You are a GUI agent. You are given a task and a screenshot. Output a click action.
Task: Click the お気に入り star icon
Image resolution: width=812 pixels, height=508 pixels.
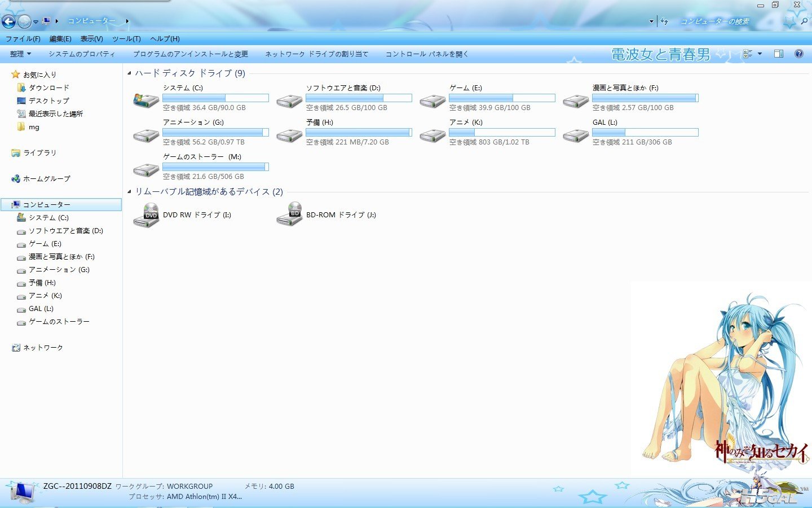(16, 75)
